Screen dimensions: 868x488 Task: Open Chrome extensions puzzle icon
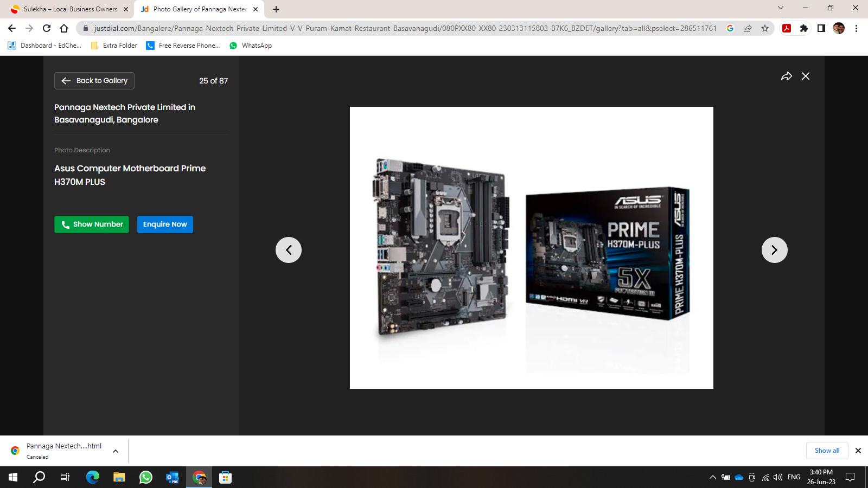pos(804,28)
